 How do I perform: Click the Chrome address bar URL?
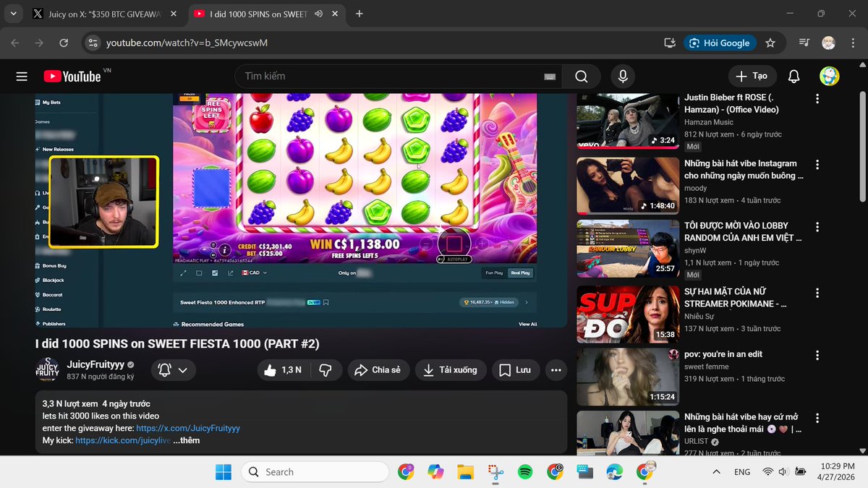point(187,43)
